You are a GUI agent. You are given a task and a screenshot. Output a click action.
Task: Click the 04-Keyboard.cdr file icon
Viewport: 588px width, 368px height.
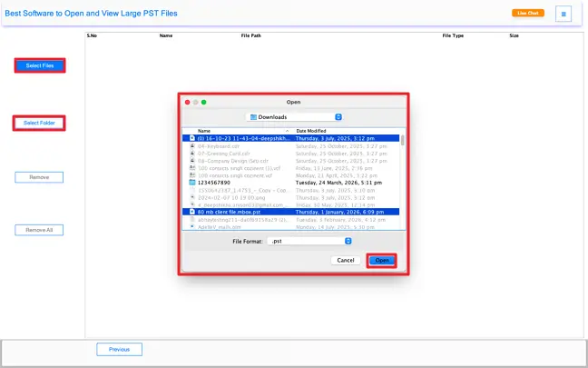pos(191,145)
